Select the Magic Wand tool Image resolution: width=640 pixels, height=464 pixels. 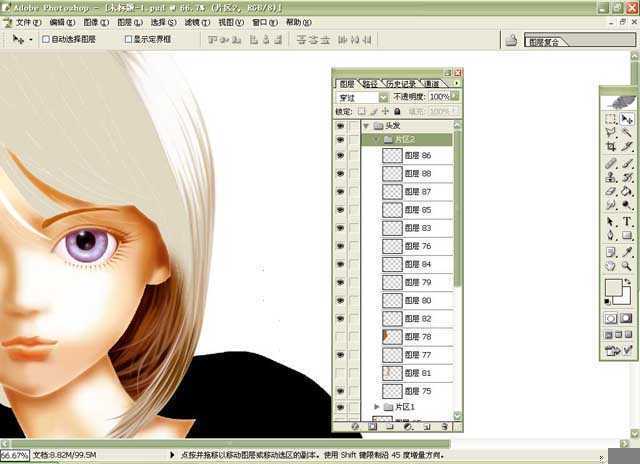click(x=627, y=132)
